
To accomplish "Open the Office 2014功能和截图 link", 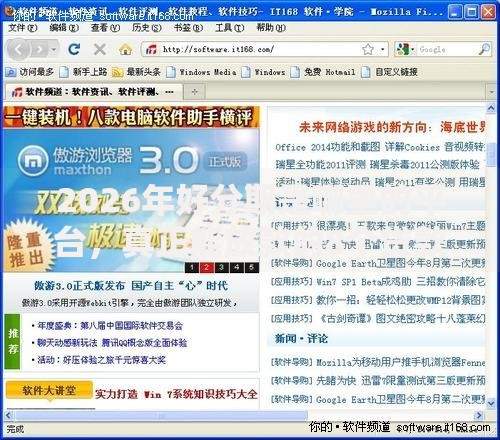I will (x=328, y=147).
